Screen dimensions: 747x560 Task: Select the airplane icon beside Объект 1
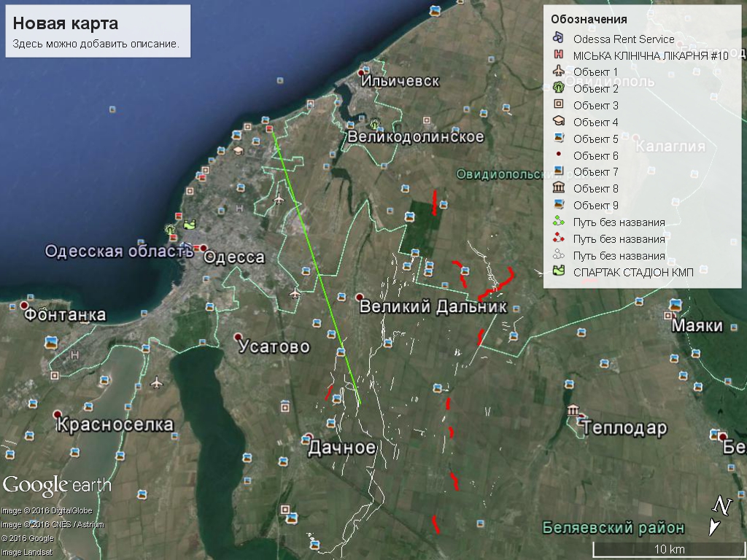coord(558,71)
